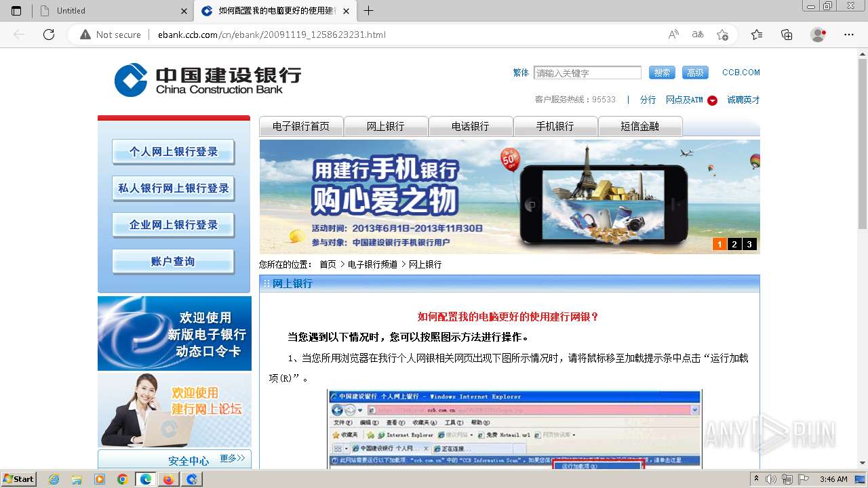The image size is (868, 488).
Task: Open the media player taskbar icon
Action: pos(100,479)
